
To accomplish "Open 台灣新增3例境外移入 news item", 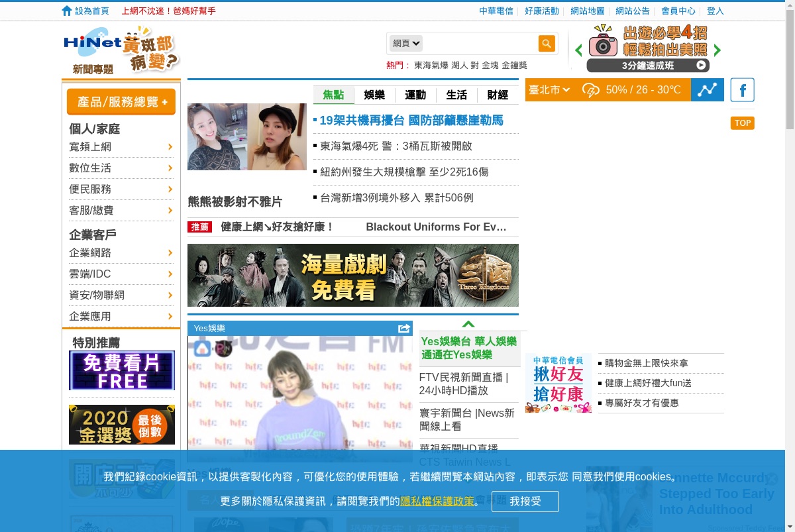I will [397, 197].
